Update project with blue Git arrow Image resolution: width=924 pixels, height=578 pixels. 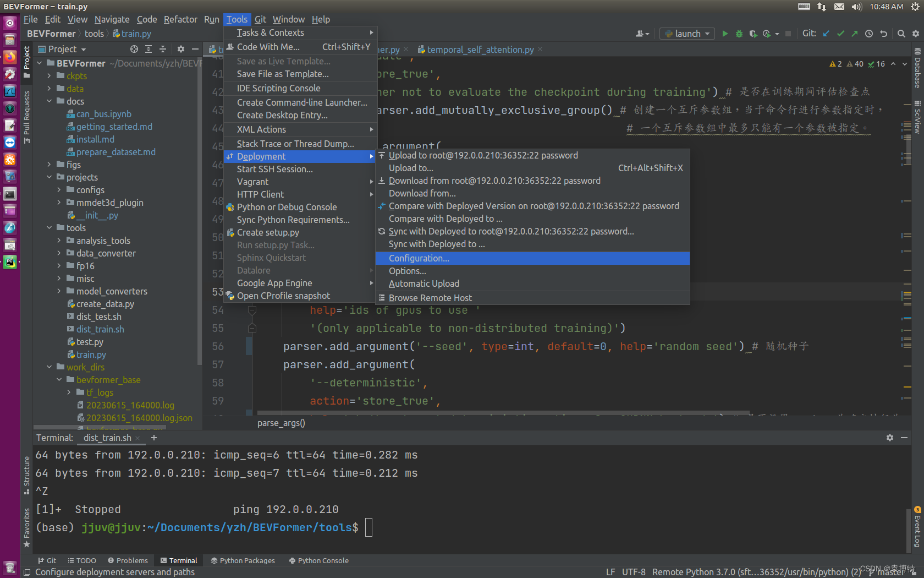(826, 34)
